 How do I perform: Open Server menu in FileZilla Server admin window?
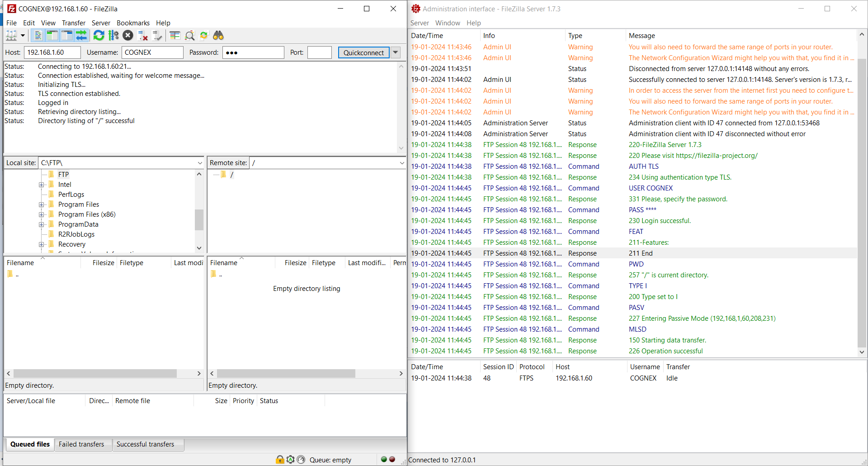pyautogui.click(x=420, y=23)
